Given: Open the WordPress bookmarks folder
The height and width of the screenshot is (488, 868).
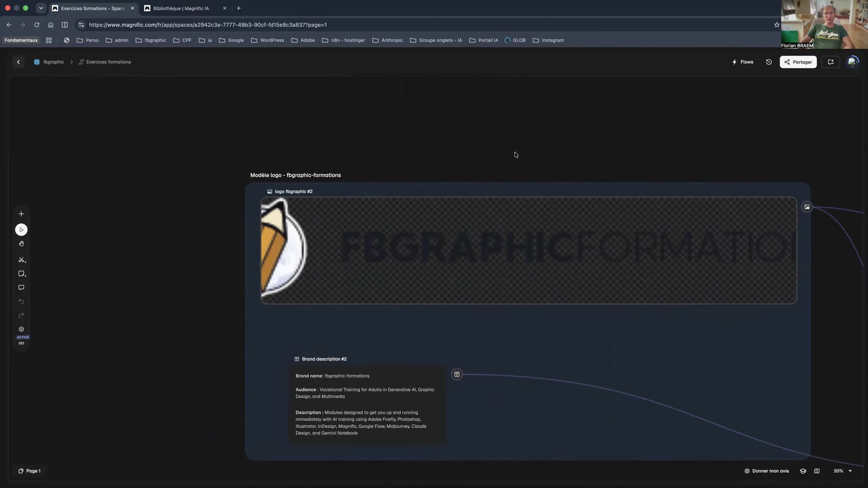Looking at the screenshot, I should [267, 40].
